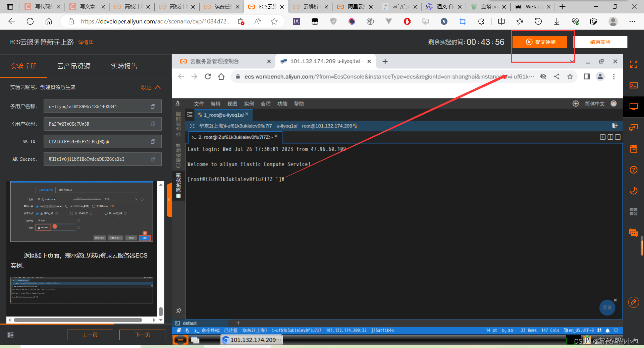Click the inner browser address bar URL

coord(389,77)
